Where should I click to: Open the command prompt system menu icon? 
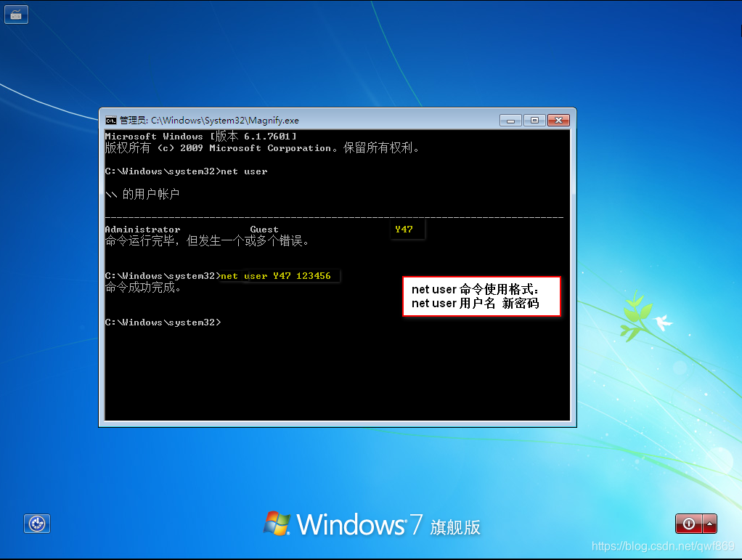(x=111, y=121)
